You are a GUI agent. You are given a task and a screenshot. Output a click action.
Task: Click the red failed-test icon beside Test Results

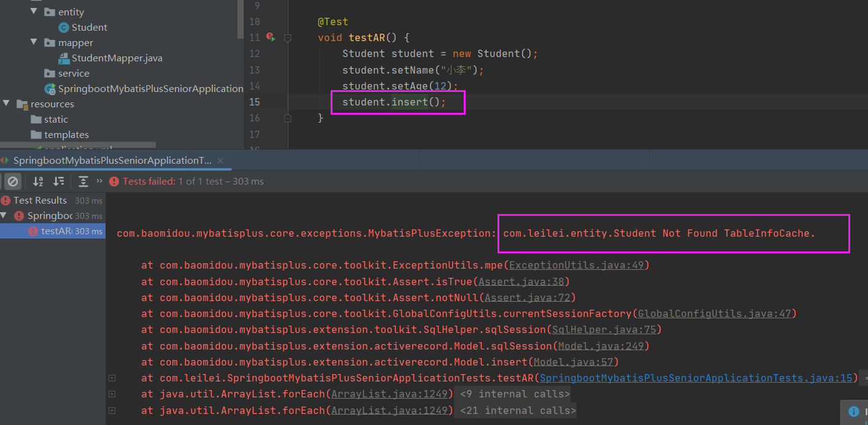click(6, 200)
